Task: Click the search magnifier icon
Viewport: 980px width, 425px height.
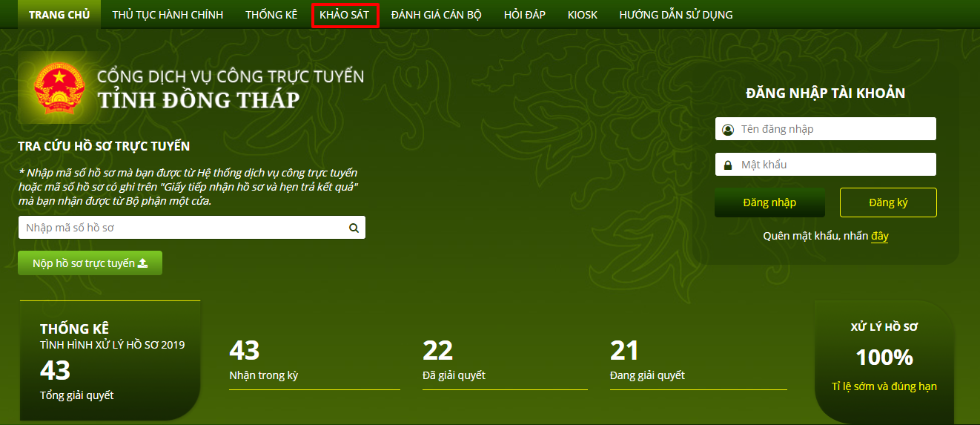Action: point(354,228)
